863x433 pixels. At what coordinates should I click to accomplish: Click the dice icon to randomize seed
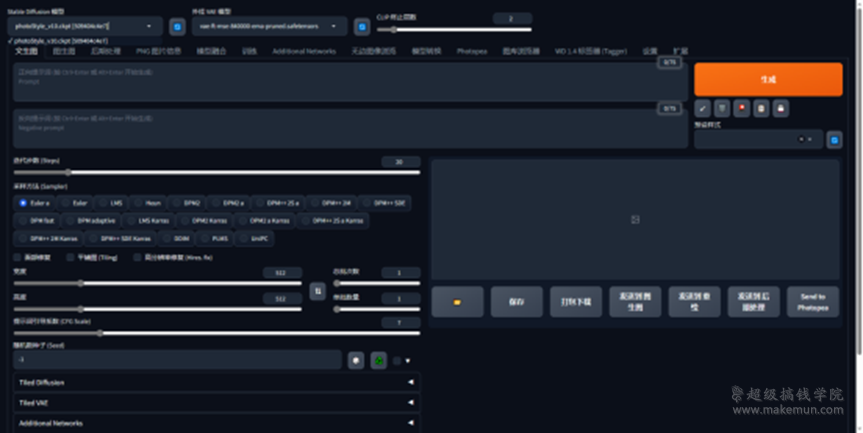click(x=356, y=360)
